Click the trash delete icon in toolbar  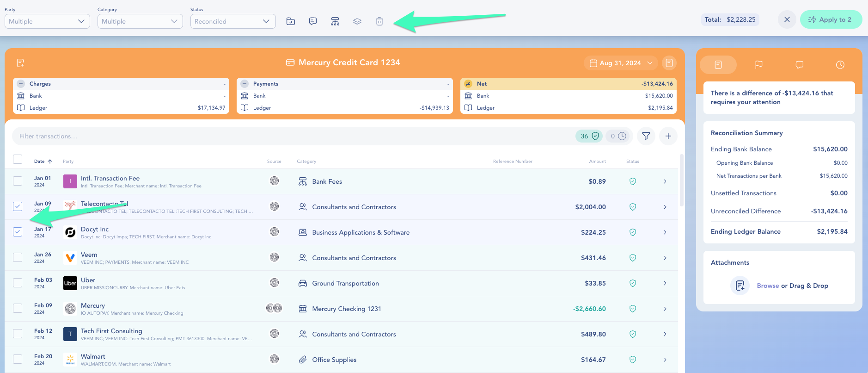click(x=379, y=21)
